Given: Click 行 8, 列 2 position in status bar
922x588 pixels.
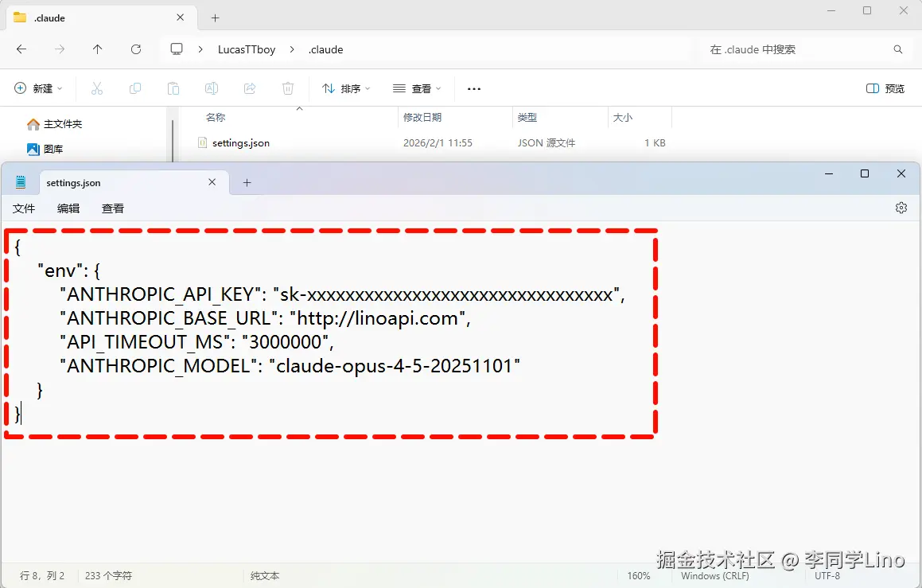Looking at the screenshot, I should pyautogui.click(x=42, y=575).
